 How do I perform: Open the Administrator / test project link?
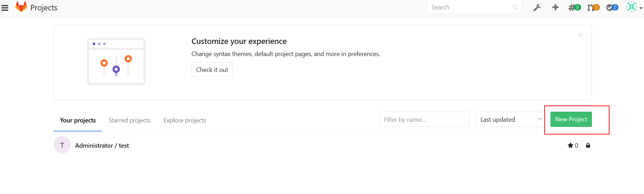[x=102, y=146]
